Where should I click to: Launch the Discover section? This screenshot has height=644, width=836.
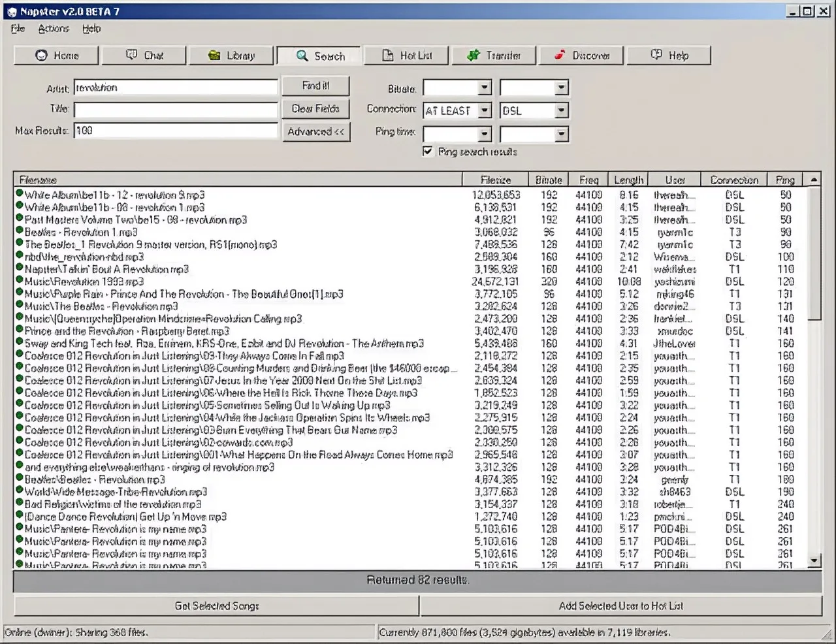click(581, 56)
